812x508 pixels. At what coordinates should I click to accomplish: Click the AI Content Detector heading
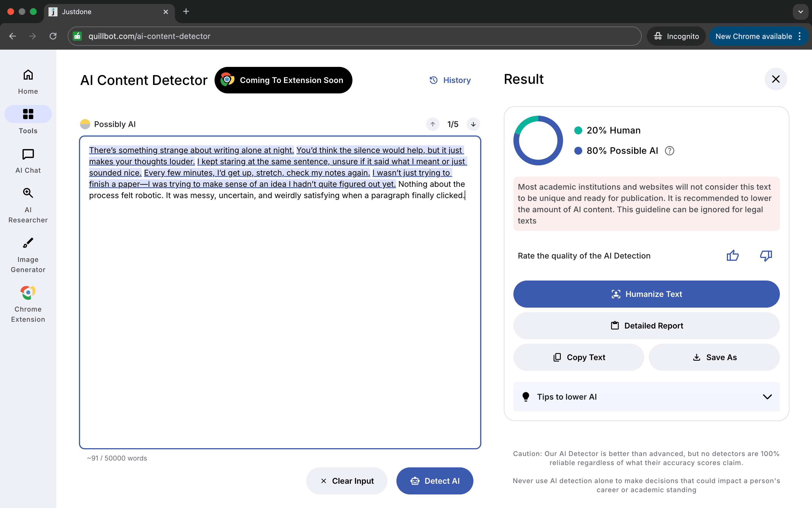pyautogui.click(x=144, y=80)
